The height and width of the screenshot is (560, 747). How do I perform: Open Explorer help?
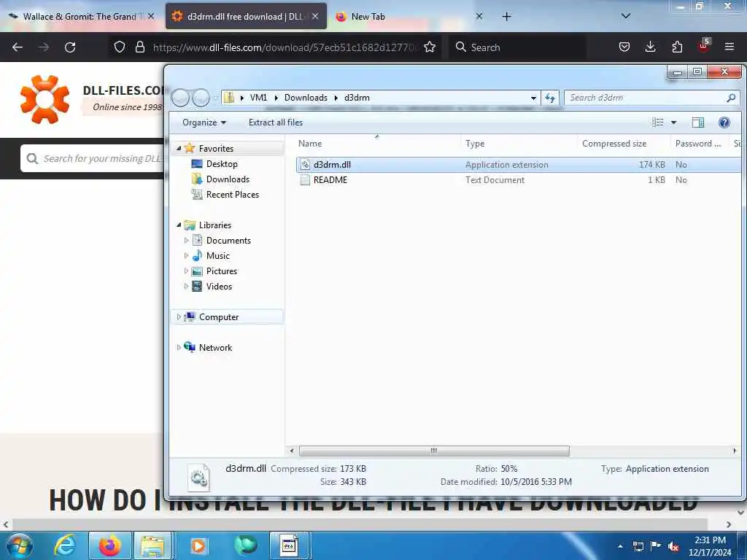coord(724,122)
